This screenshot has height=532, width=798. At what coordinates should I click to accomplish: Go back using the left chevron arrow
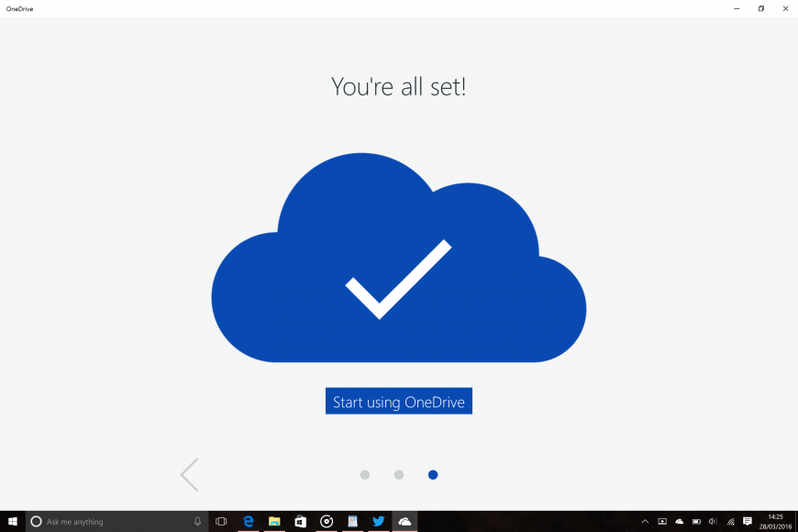189,474
